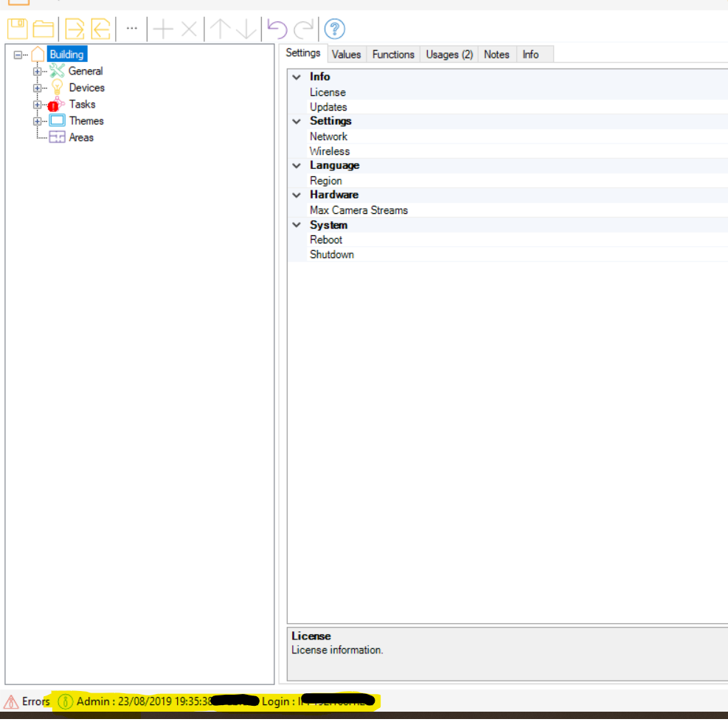Open help with question mark icon
Screen dimensions: 728x722
(335, 29)
